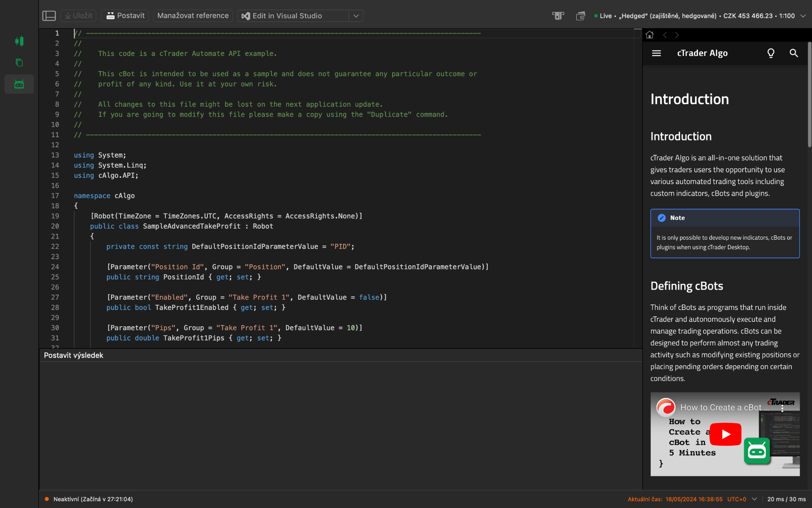The height and width of the screenshot is (508, 812).
Task: Expand the Edit in Visual Studio dropdown arrow
Action: pyautogui.click(x=356, y=16)
